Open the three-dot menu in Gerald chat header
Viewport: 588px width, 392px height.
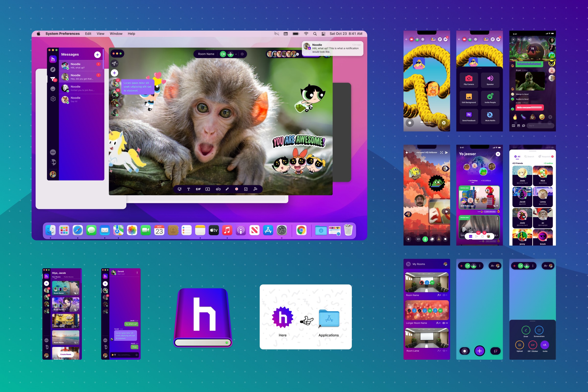tap(137, 272)
